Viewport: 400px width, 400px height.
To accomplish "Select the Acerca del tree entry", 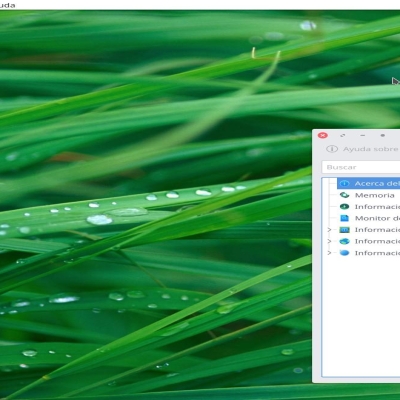I will click(369, 183).
